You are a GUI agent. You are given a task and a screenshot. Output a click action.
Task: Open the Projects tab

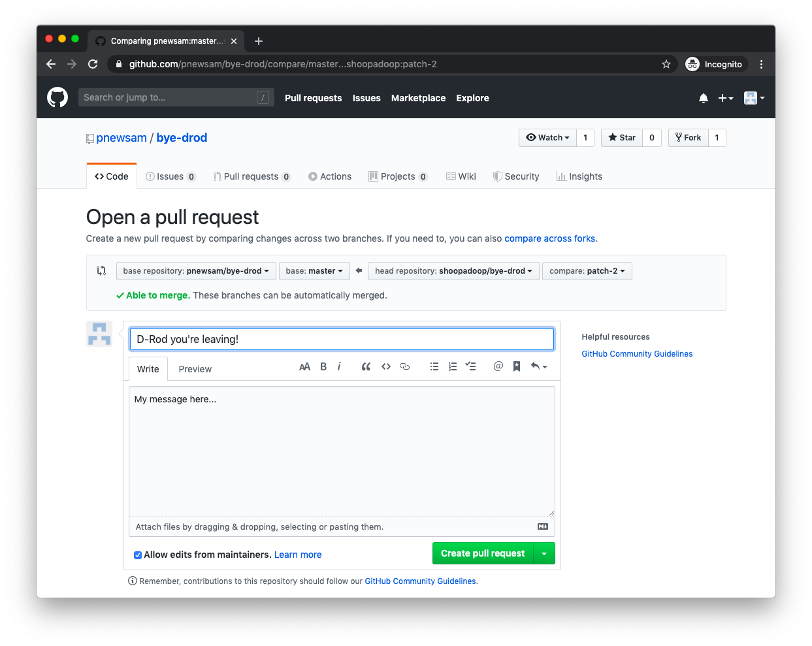pyautogui.click(x=398, y=176)
